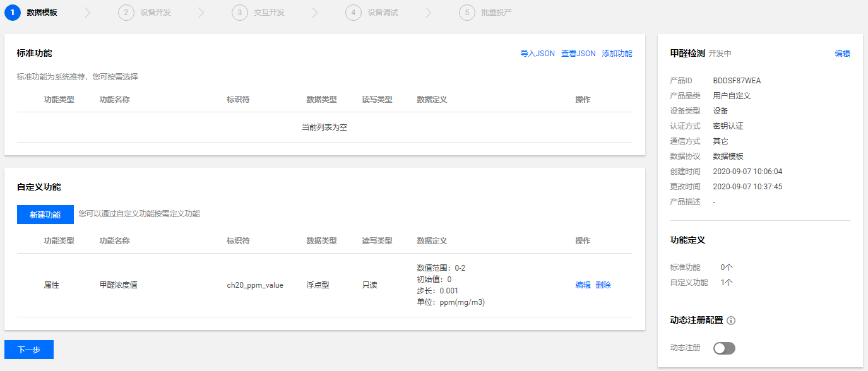
Task: Edit the 甲醛浓度值 property row
Action: [583, 285]
